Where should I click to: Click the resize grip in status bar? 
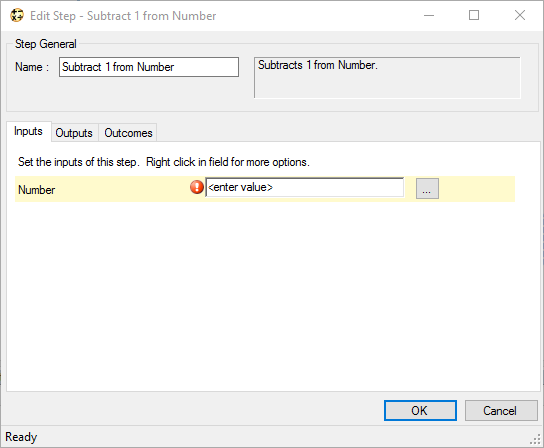coord(535,439)
